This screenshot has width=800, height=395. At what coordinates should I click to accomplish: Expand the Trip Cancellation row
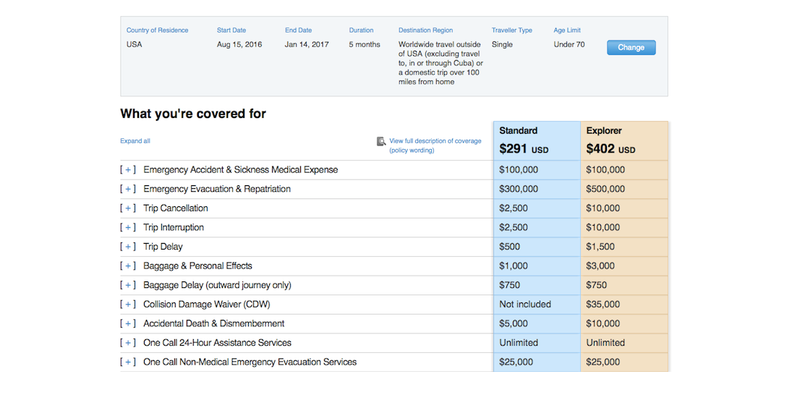(x=128, y=208)
